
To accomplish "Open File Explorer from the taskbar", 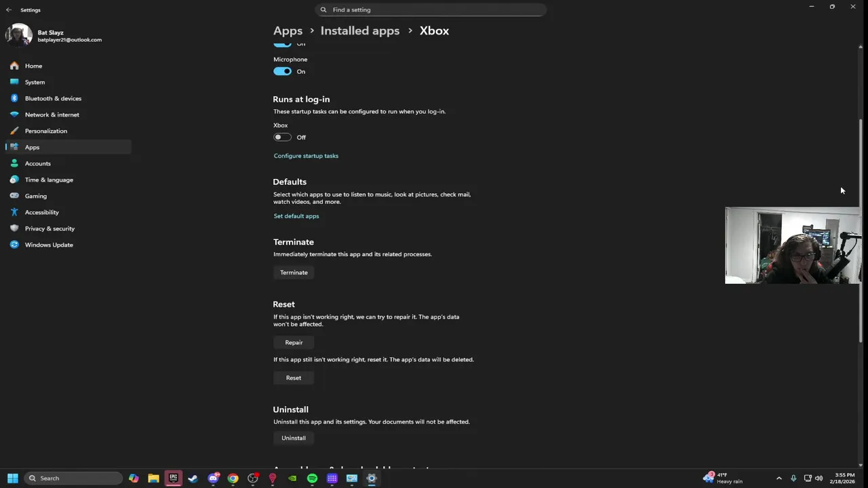I will pyautogui.click(x=154, y=478).
